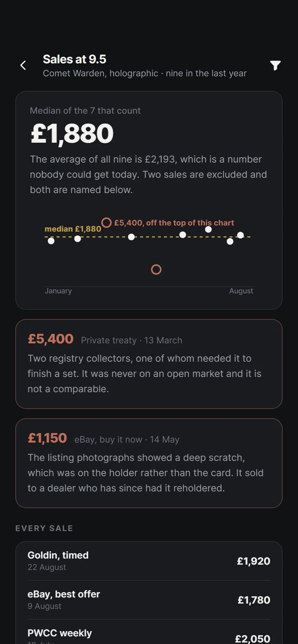Click the £2,050 sale price
This screenshot has height=644, width=298.
[253, 639]
